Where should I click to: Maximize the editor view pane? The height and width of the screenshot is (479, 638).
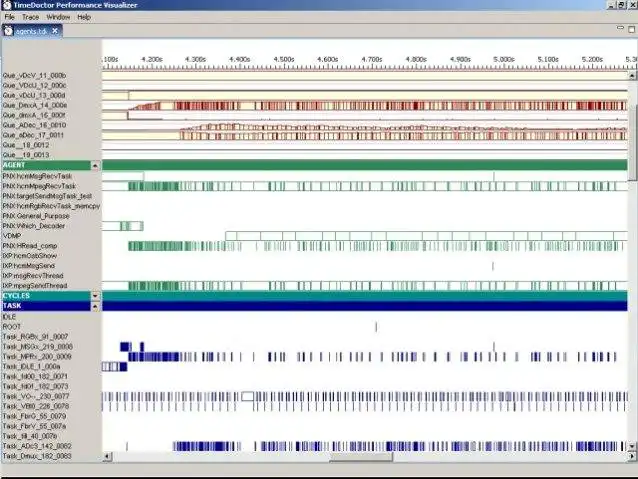tap(631, 29)
